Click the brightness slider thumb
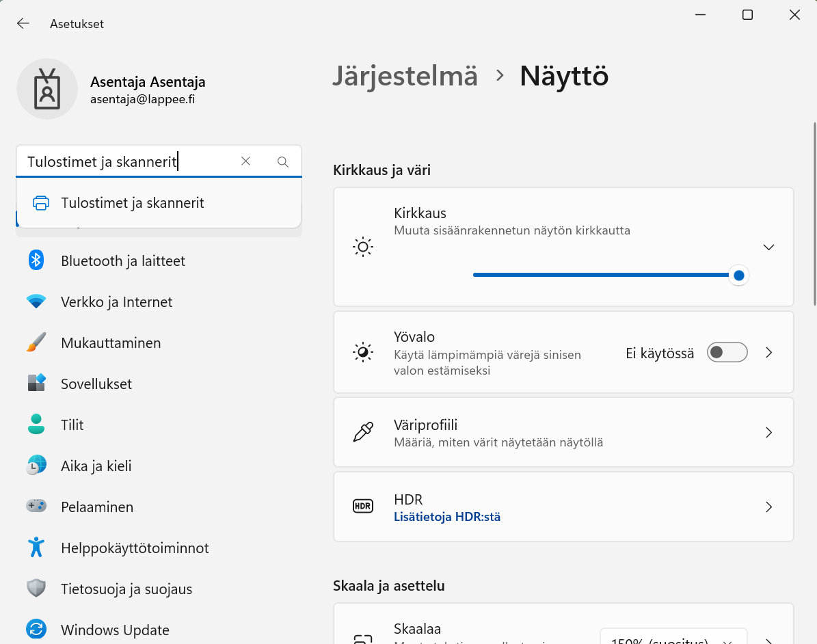Image resolution: width=817 pixels, height=644 pixels. (x=738, y=275)
